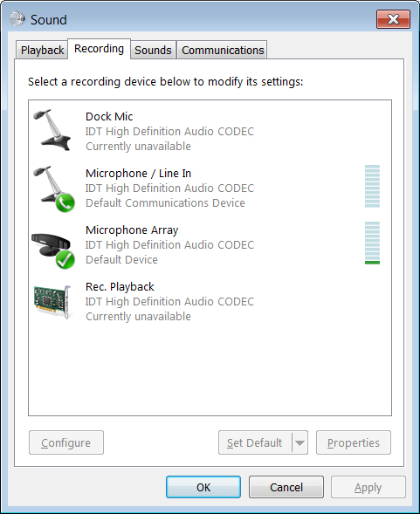Click the Microphone / Line In level meter
Viewport: 420px width, 514px height.
[x=372, y=186]
